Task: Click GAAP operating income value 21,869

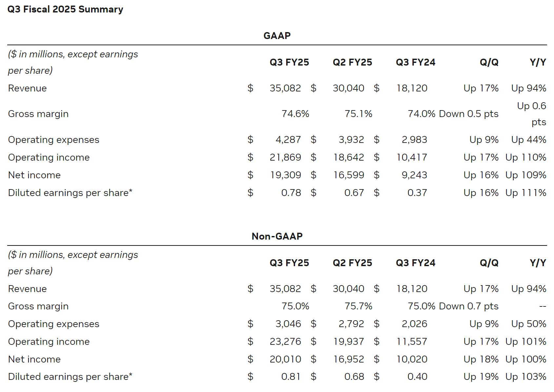Action: tap(285, 157)
